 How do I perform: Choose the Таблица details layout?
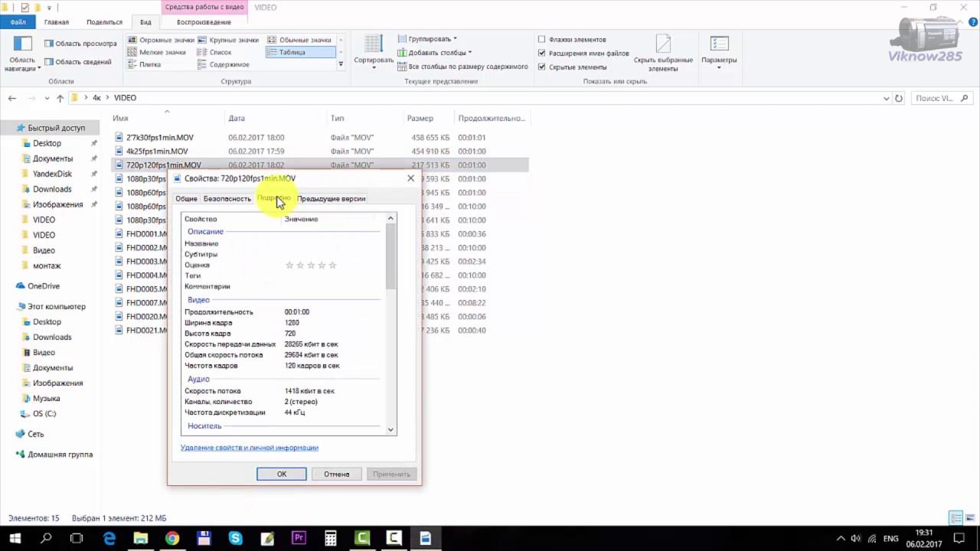[300, 52]
